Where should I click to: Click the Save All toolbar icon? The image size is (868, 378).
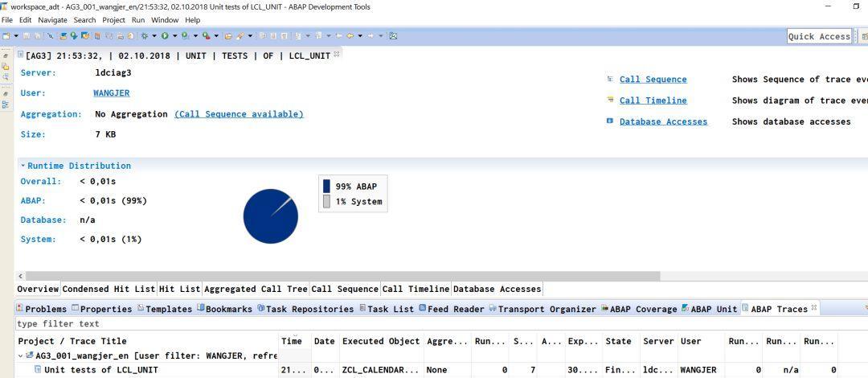[37, 36]
